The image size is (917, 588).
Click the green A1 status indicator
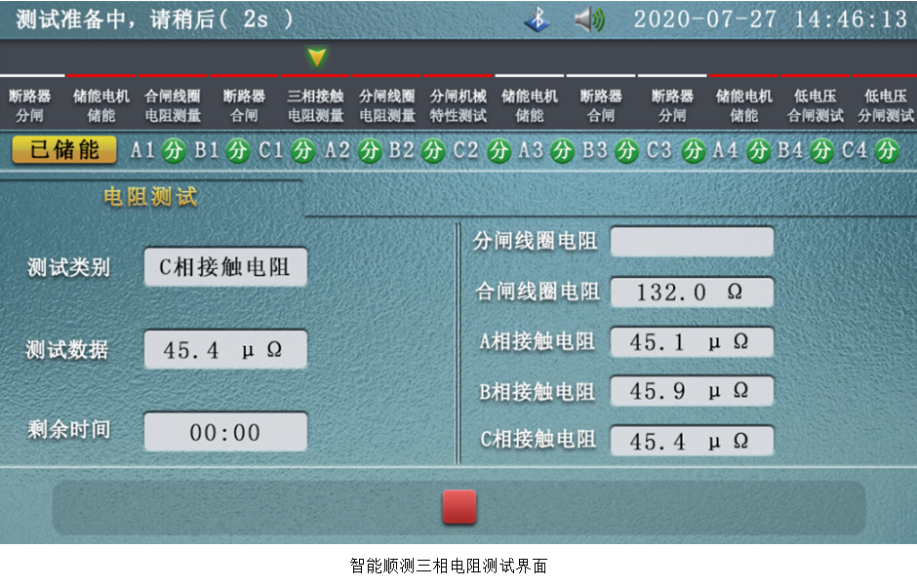click(173, 151)
